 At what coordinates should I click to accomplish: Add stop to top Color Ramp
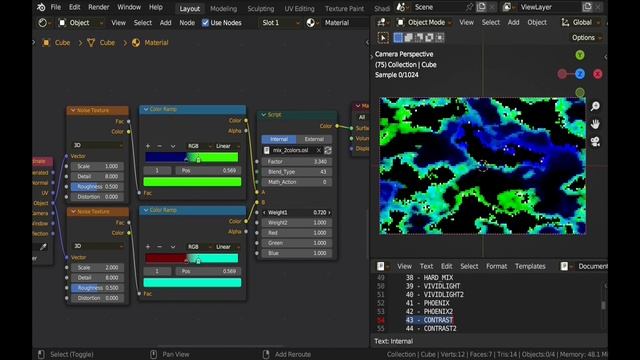pyautogui.click(x=148, y=146)
